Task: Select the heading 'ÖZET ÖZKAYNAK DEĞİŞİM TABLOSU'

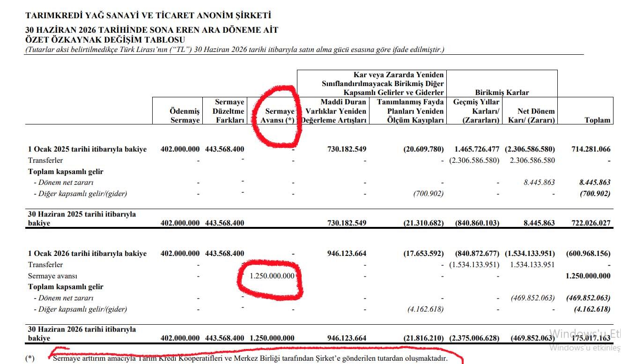Action: pyautogui.click(x=105, y=40)
